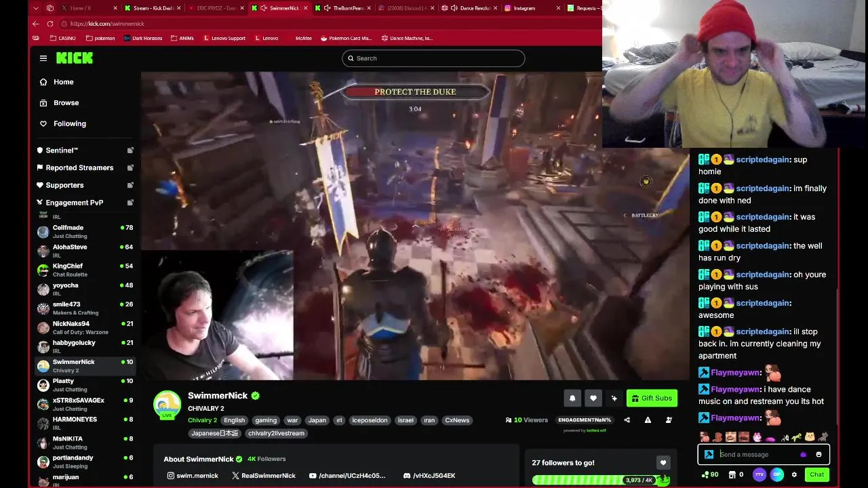
Task: Open NickNaks94's channel from sidebar
Action: point(85,327)
